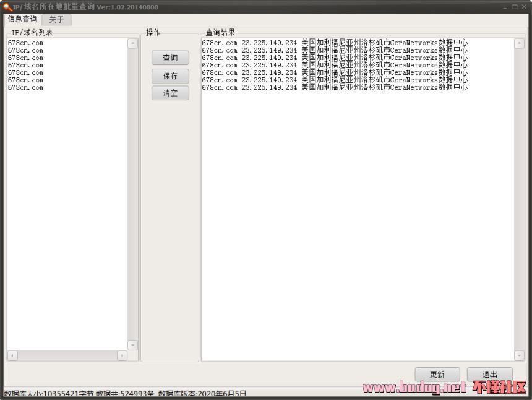
Task: Click the down arrow of IP list scrollbar
Action: pos(132,345)
